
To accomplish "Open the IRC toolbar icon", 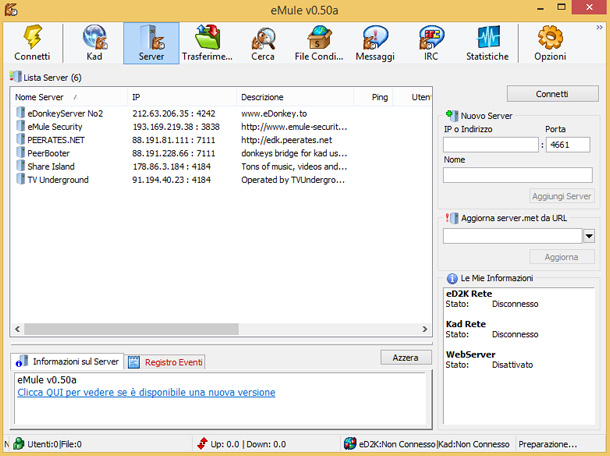I will coord(431,43).
